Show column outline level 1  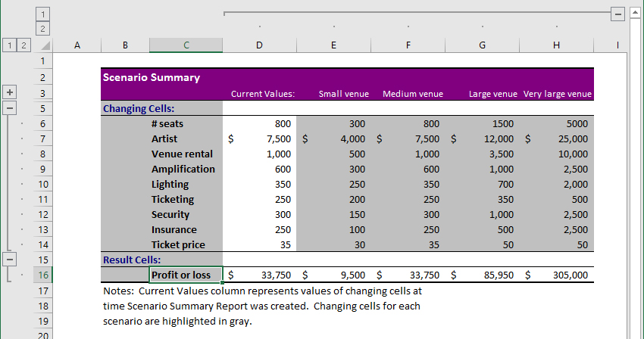(x=42, y=14)
